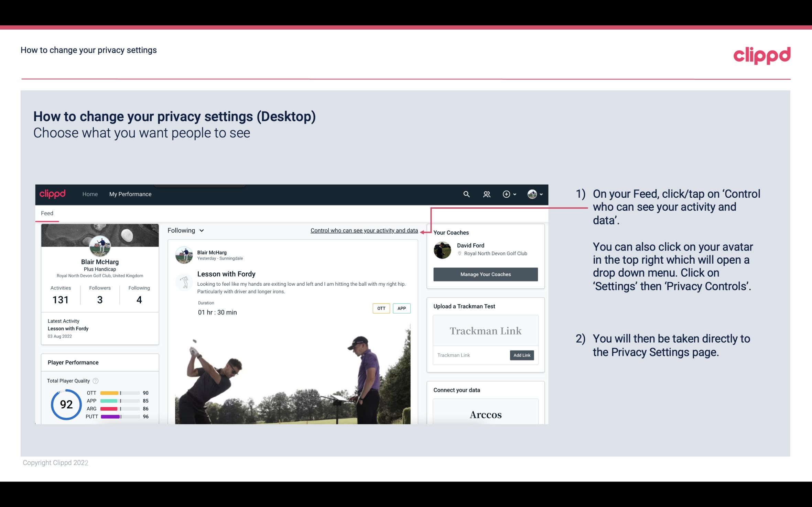This screenshot has height=507, width=812.
Task: Click the avatar icon in top right
Action: click(x=532, y=194)
